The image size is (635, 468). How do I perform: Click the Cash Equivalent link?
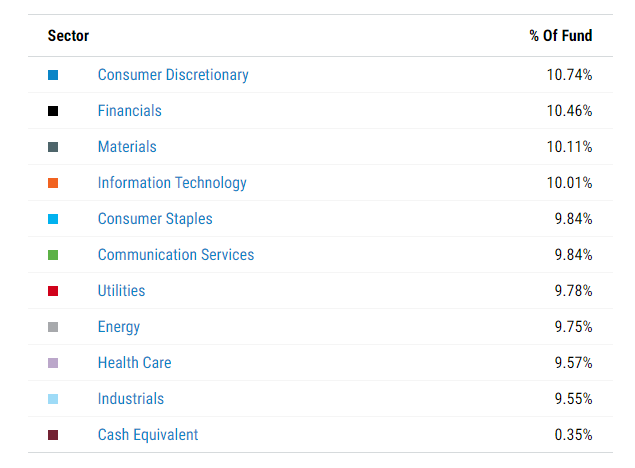pyautogui.click(x=148, y=435)
